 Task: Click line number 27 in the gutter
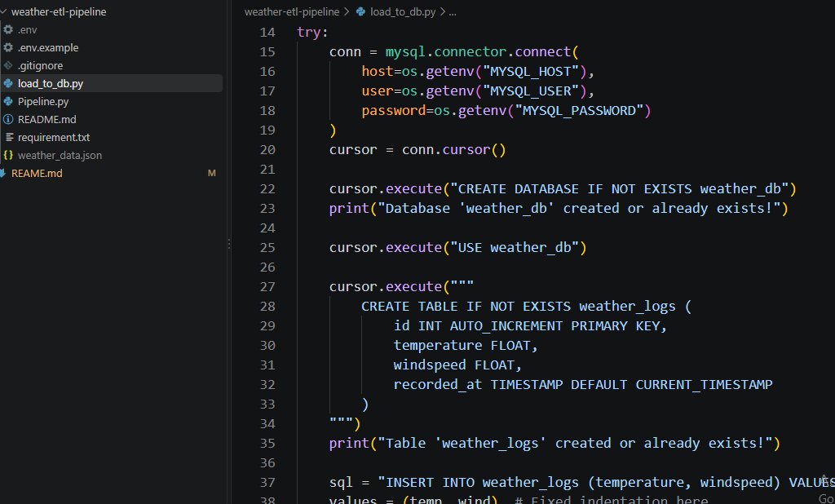[267, 286]
